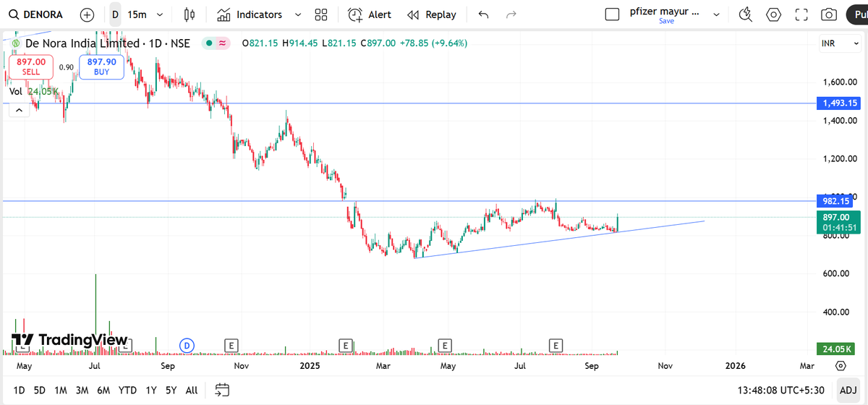This screenshot has width=868, height=405.
Task: Collapse the indicator legend chevron
Action: coord(19,108)
